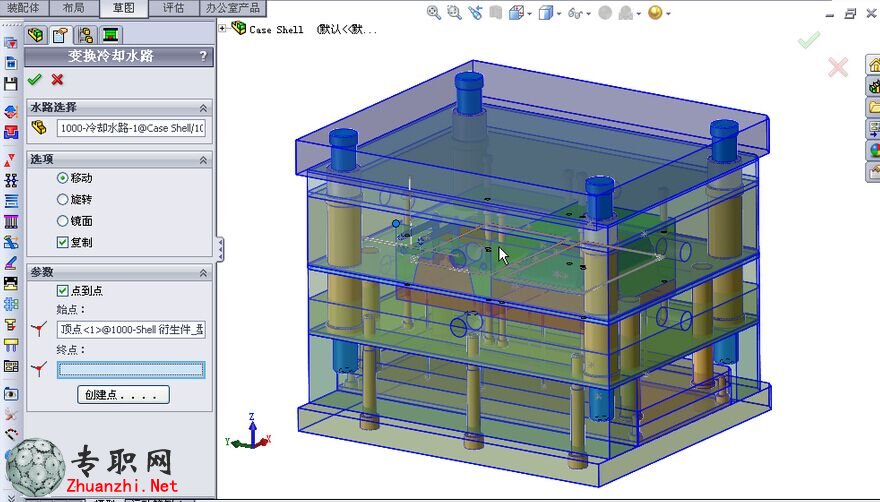This screenshot has height=502, width=880.
Task: Click the save floppy disk icon in sidebar
Action: [x=10, y=84]
